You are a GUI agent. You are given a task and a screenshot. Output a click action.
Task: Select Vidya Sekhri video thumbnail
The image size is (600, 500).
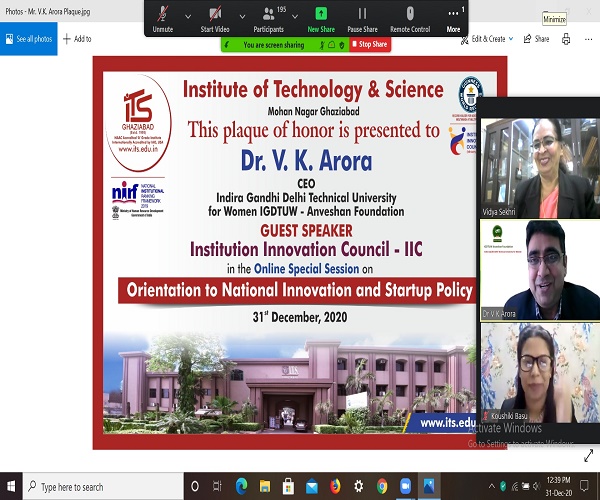click(540, 168)
